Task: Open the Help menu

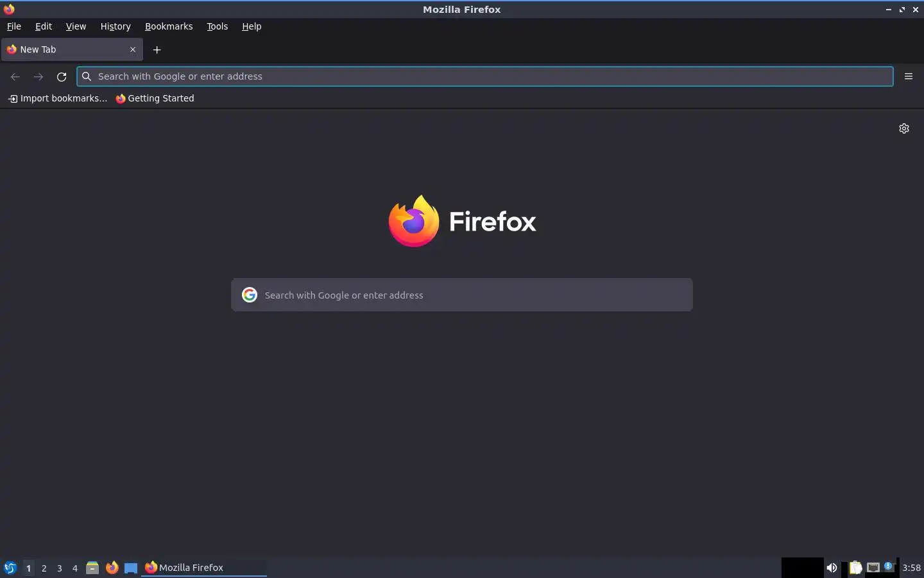Action: pyautogui.click(x=252, y=26)
